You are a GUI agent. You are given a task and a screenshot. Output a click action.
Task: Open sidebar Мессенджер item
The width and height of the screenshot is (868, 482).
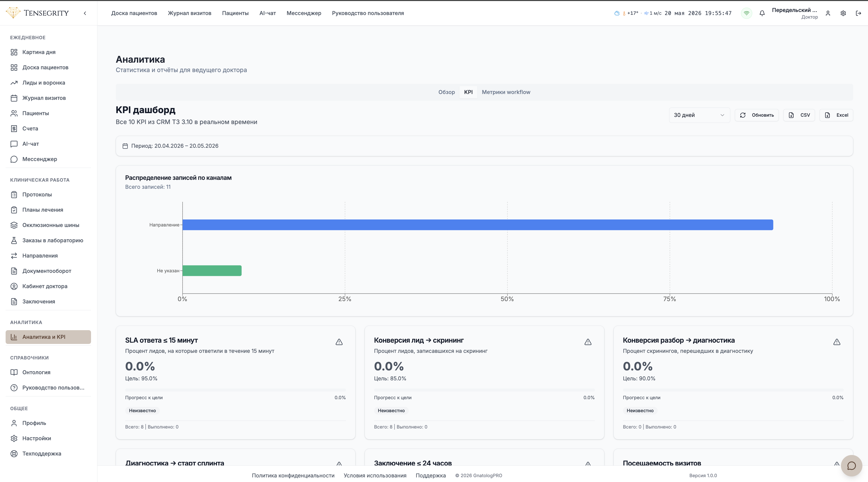tap(48, 159)
